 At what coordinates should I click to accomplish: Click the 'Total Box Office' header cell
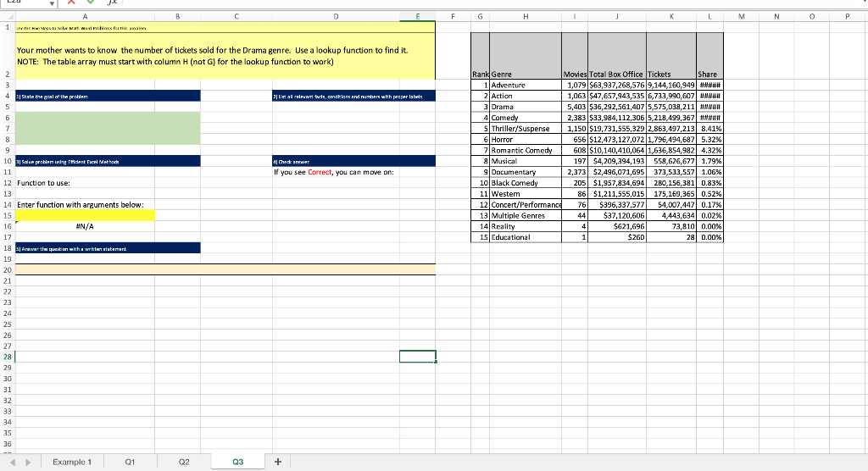[617, 56]
